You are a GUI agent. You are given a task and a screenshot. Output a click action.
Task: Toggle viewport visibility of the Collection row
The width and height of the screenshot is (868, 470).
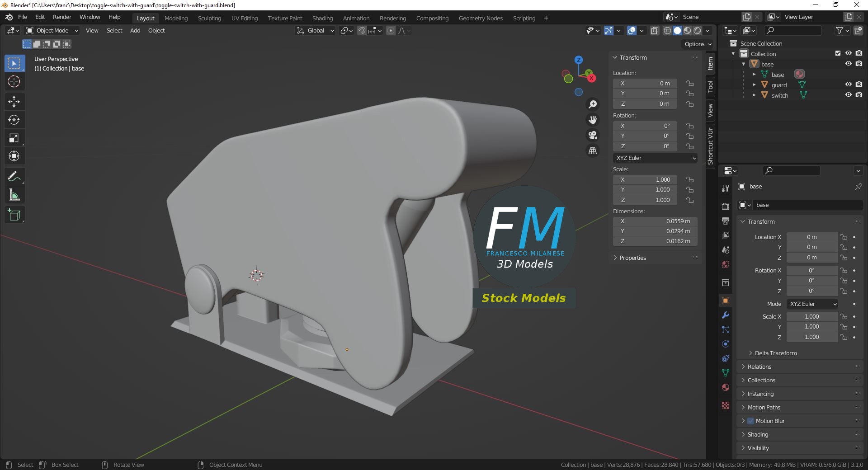pos(849,53)
